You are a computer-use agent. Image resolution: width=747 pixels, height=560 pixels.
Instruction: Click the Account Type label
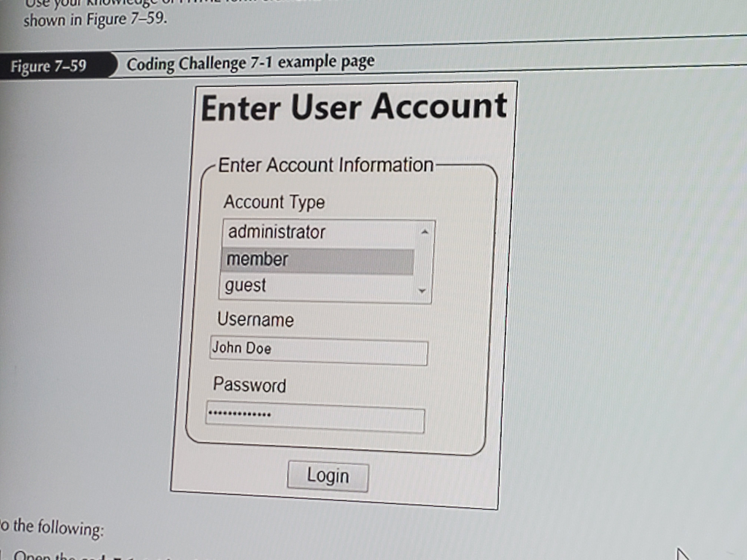coord(274,202)
